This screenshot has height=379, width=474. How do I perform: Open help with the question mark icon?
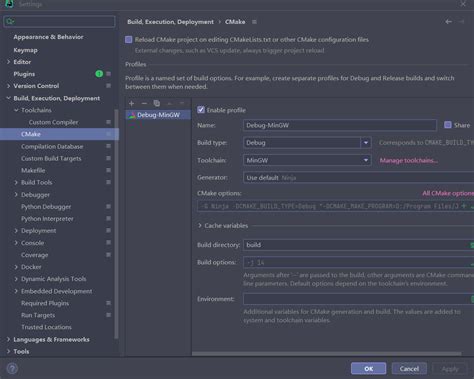click(x=12, y=369)
